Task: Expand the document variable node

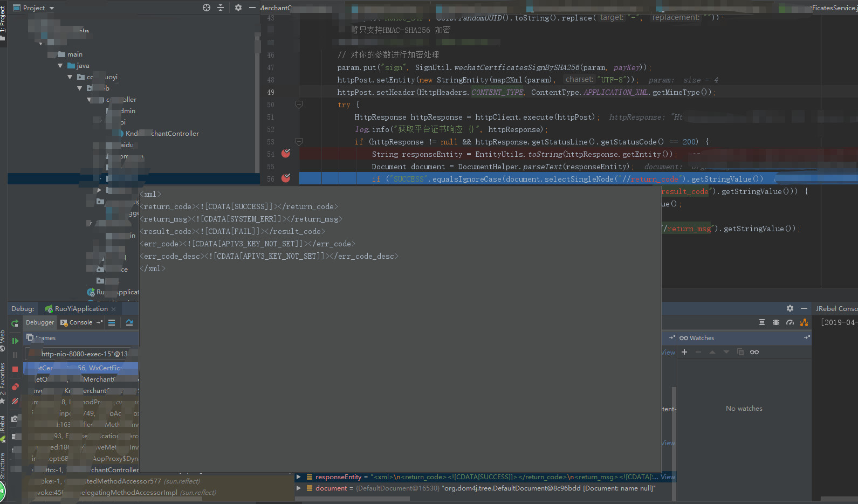Action: pos(299,488)
